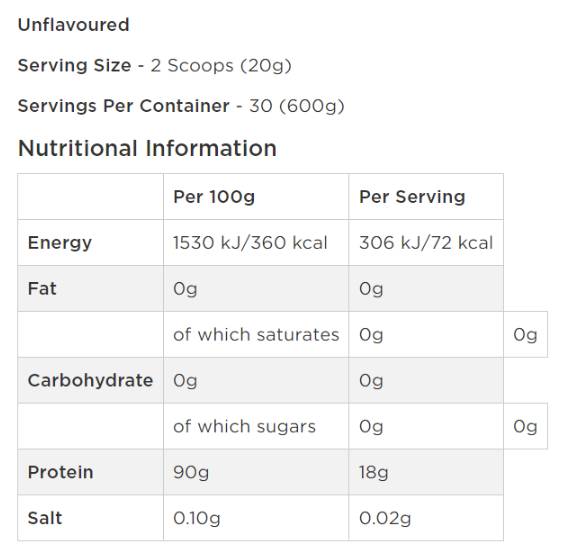This screenshot has width=561, height=555.
Task: Click the 'of which saturates' cell
Action: [256, 335]
